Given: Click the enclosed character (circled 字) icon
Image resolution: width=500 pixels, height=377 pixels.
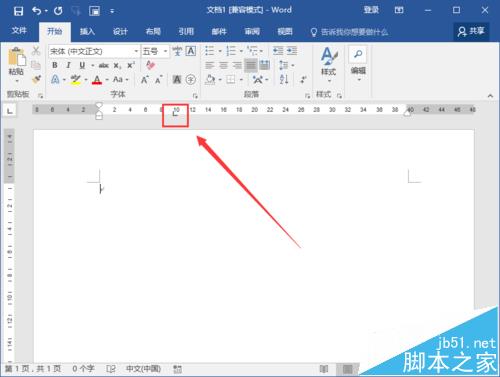Looking at the screenshot, I should point(191,80).
